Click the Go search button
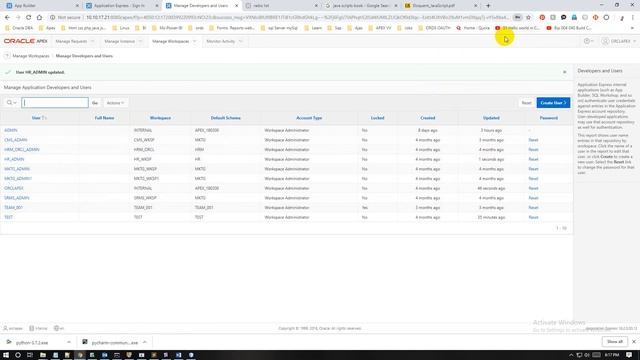640x360 pixels. [x=95, y=103]
